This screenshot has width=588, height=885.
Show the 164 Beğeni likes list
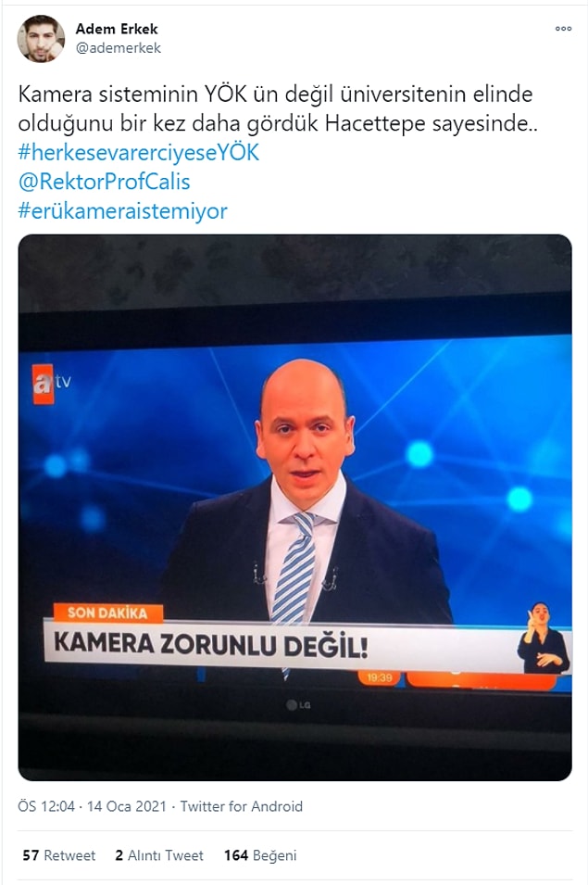[x=260, y=855]
